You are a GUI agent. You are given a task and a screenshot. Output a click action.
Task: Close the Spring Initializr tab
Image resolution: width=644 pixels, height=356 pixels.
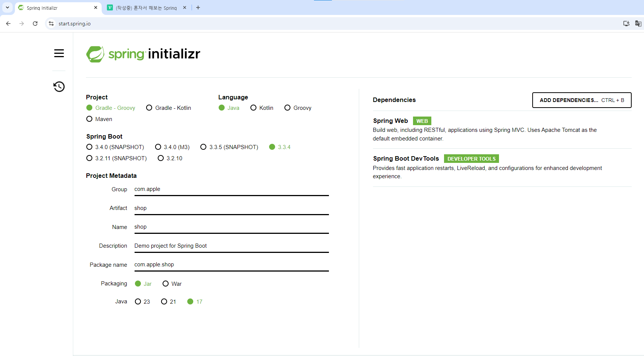(x=96, y=7)
